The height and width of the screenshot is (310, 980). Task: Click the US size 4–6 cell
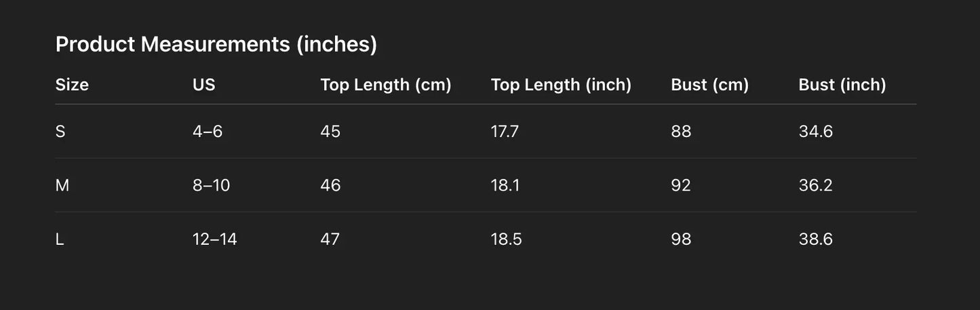pos(208,132)
